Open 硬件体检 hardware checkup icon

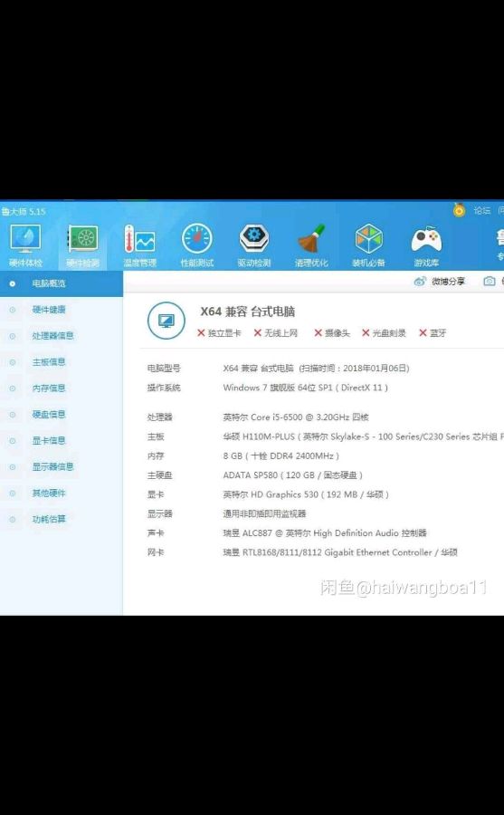[x=25, y=245]
